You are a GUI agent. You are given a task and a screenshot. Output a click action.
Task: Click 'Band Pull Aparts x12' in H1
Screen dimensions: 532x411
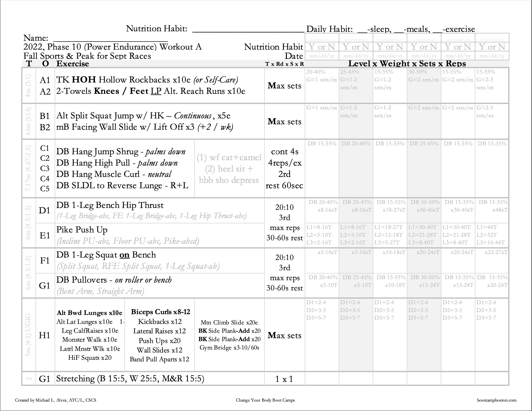point(159,359)
